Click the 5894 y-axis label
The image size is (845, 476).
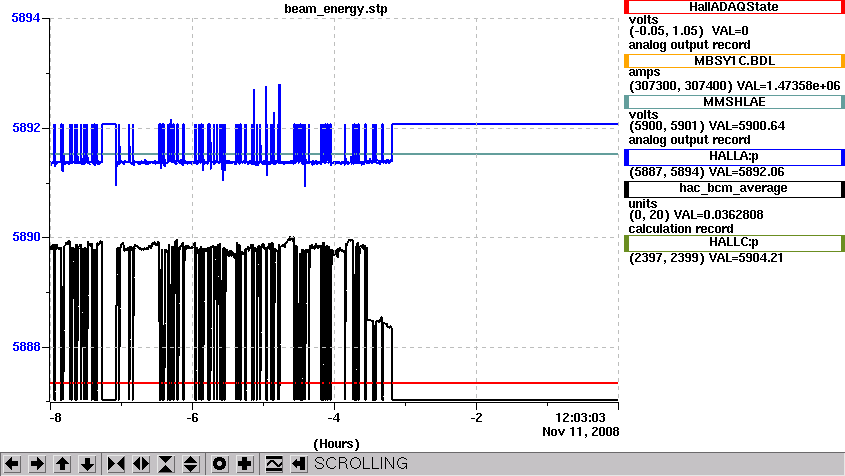pyautogui.click(x=26, y=18)
